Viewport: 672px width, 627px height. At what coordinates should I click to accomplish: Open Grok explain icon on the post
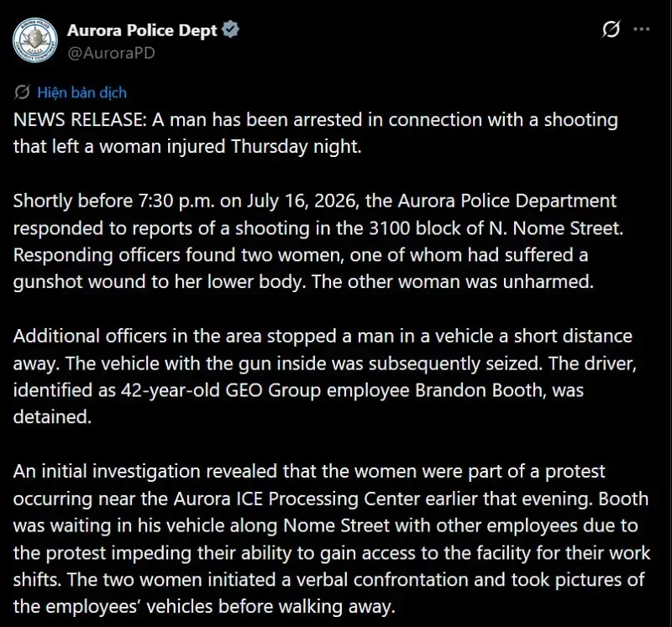pos(611,29)
